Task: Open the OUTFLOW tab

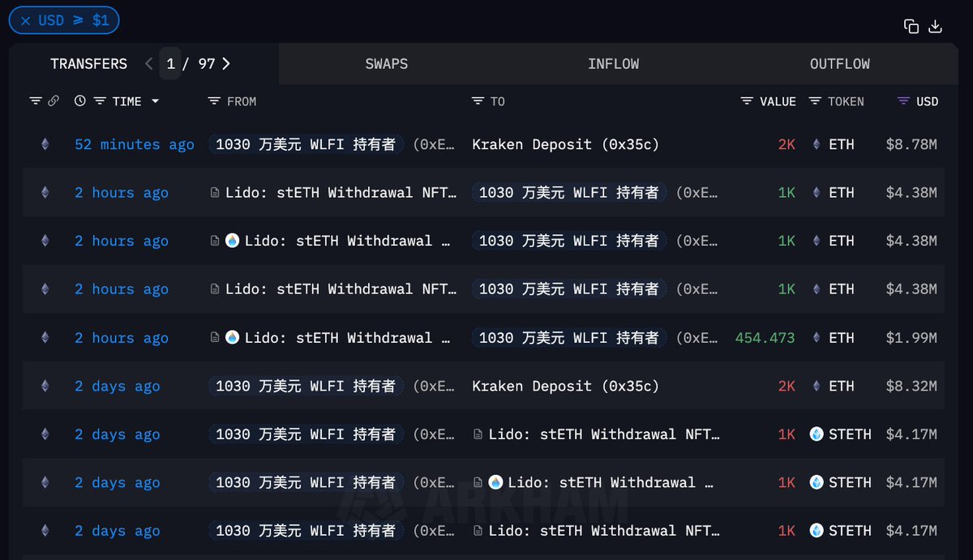Action: (x=839, y=63)
